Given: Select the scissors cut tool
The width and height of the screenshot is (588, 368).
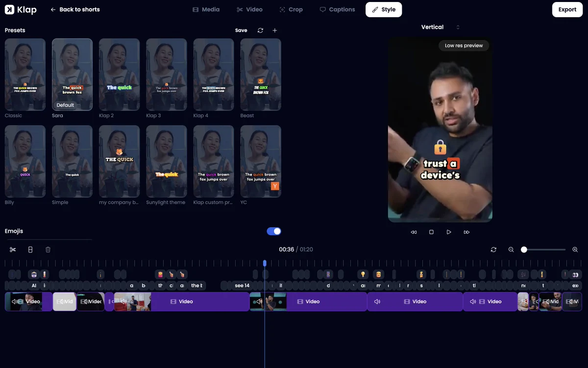Looking at the screenshot, I should click(x=13, y=249).
